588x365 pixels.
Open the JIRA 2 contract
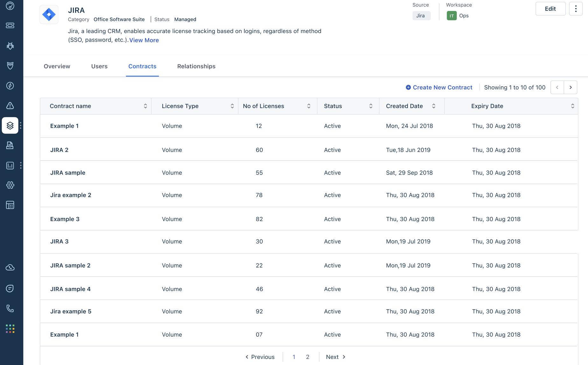(59, 150)
